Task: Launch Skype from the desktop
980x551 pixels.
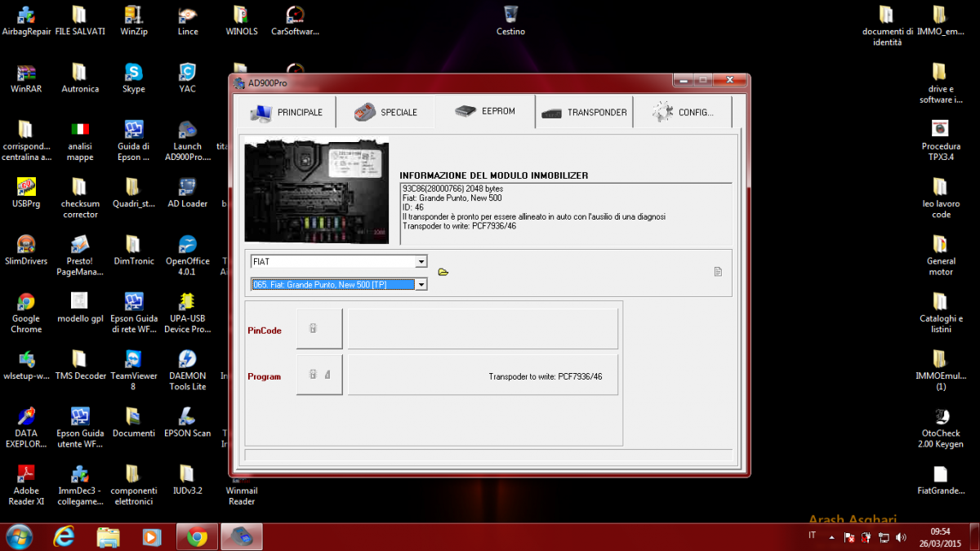Action: 133,78
